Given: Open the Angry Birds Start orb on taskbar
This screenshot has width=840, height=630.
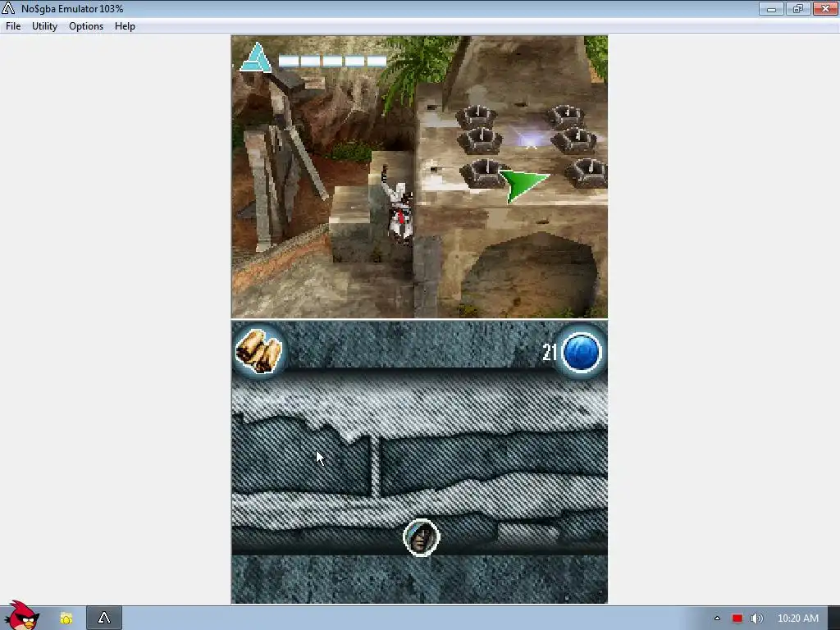Looking at the screenshot, I should coord(21,615).
